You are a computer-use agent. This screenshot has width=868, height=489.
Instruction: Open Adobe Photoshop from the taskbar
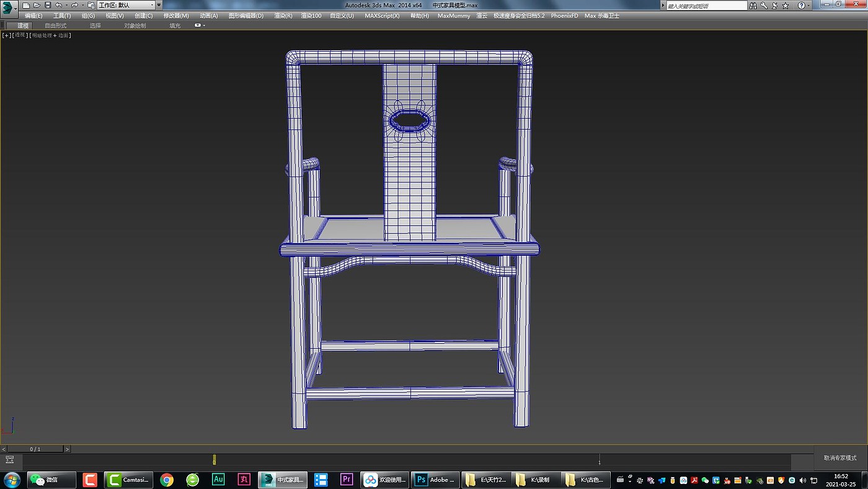pos(436,480)
